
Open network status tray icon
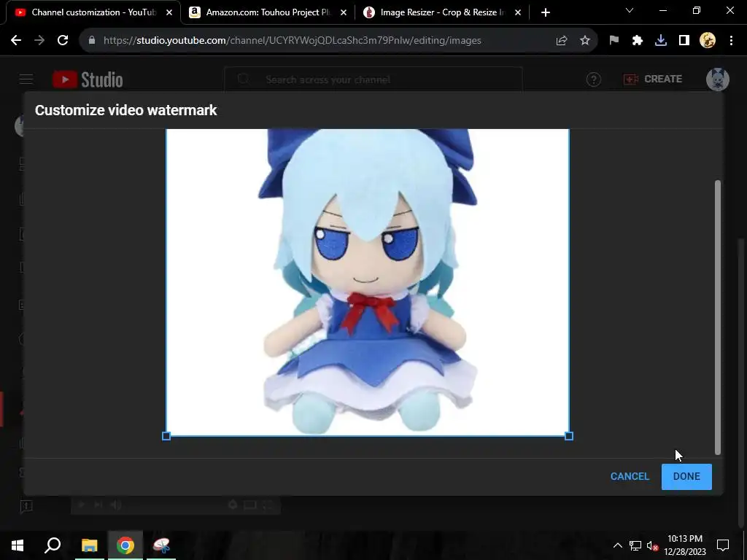click(x=635, y=545)
